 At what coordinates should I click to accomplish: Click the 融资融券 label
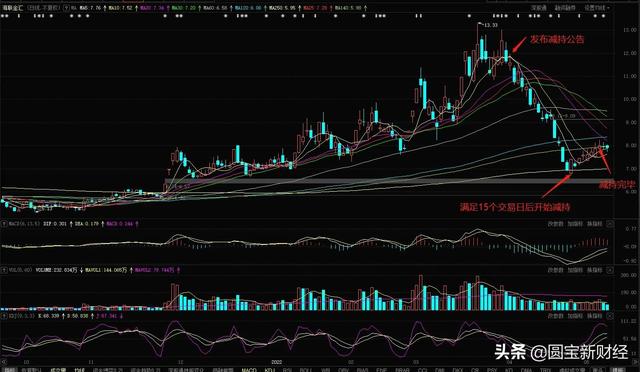point(565,8)
